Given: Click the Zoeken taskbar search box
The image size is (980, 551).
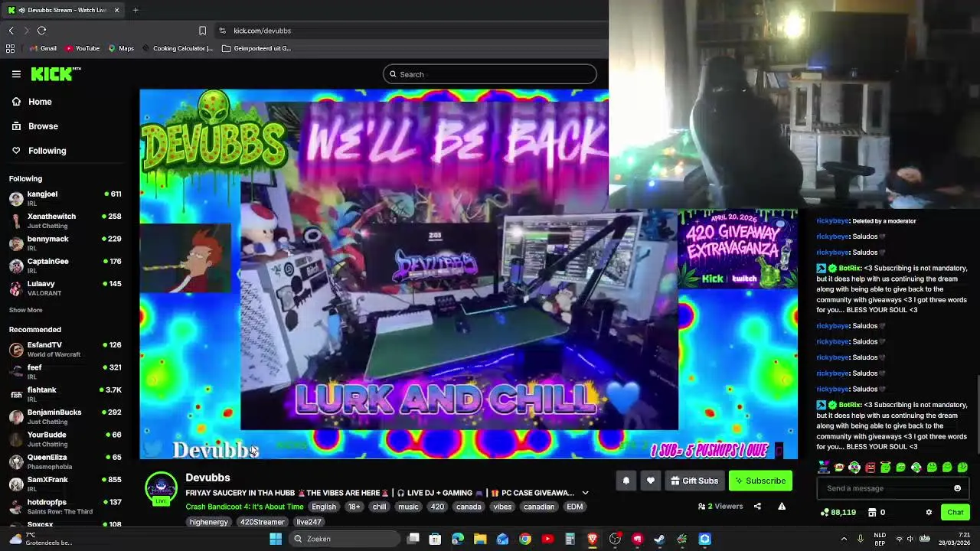Looking at the screenshot, I should point(345,539).
